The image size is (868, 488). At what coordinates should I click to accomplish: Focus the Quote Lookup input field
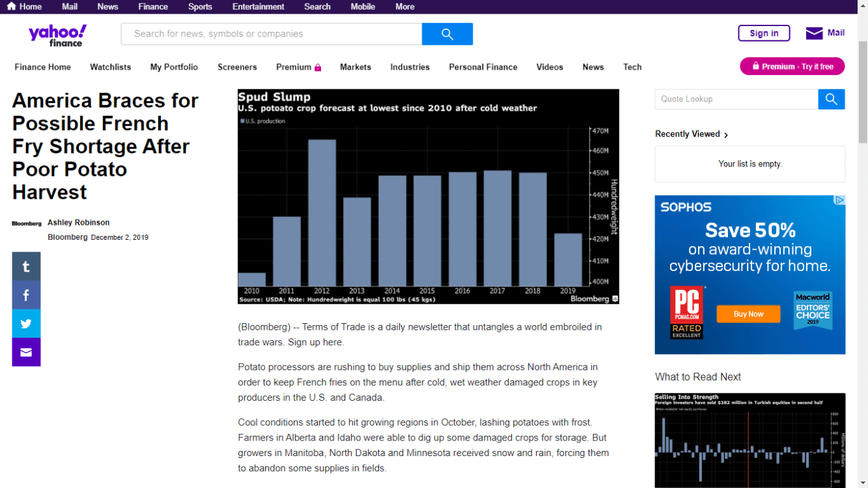(736, 99)
